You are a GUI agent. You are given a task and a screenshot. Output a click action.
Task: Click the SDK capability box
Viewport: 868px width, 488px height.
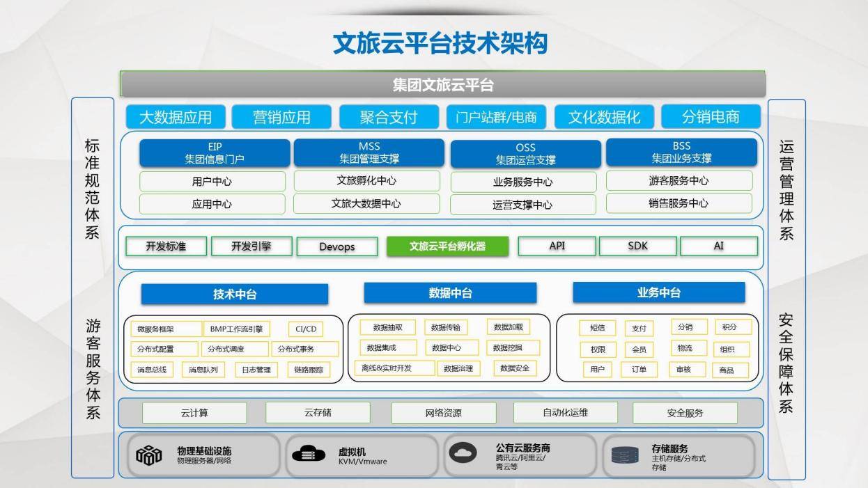point(636,246)
